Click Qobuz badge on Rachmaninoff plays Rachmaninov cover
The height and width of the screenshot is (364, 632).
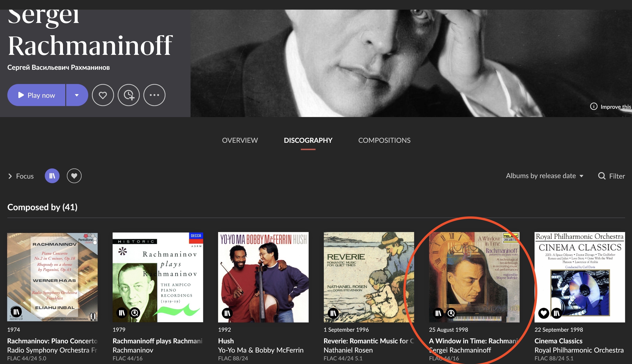coord(135,313)
